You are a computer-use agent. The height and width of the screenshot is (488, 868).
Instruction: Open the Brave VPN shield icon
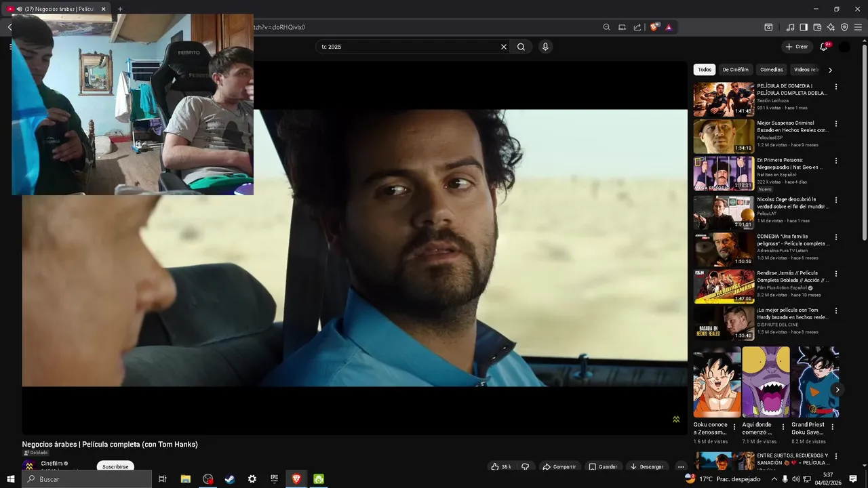[x=844, y=27]
